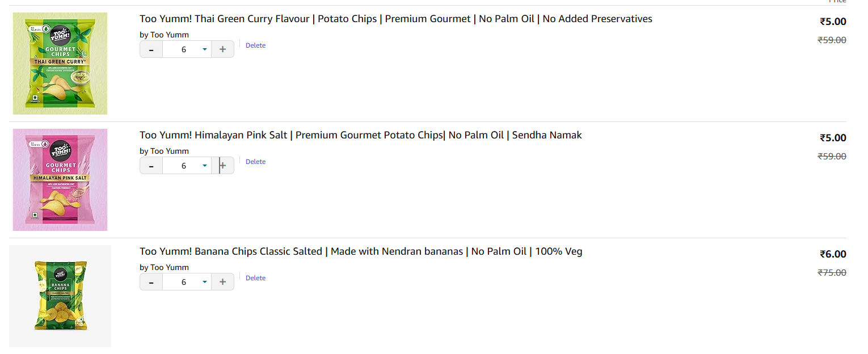Open quantity dropdown for Banana Chips item
Image resolution: width=868 pixels, height=354 pixels.
(187, 282)
